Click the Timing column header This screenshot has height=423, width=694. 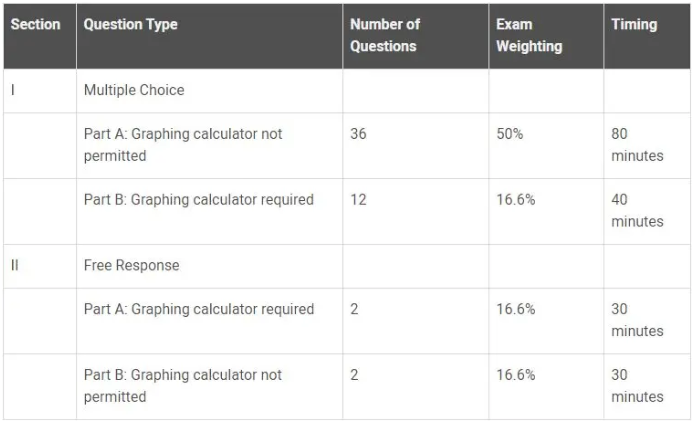coord(634,24)
